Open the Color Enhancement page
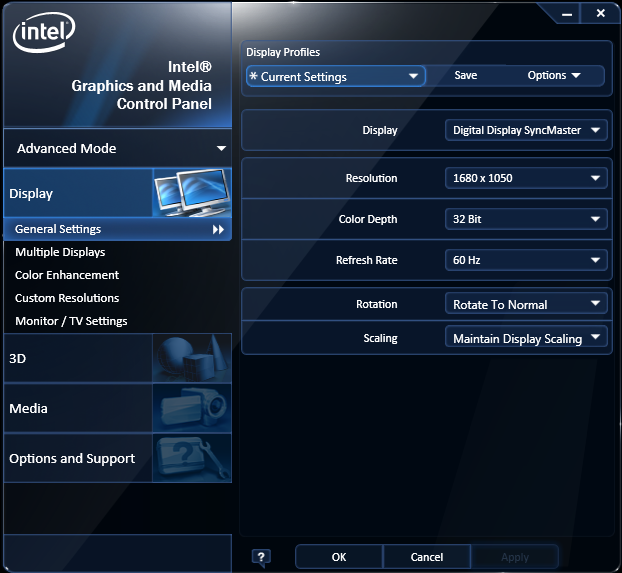This screenshot has height=573, width=622. point(67,275)
